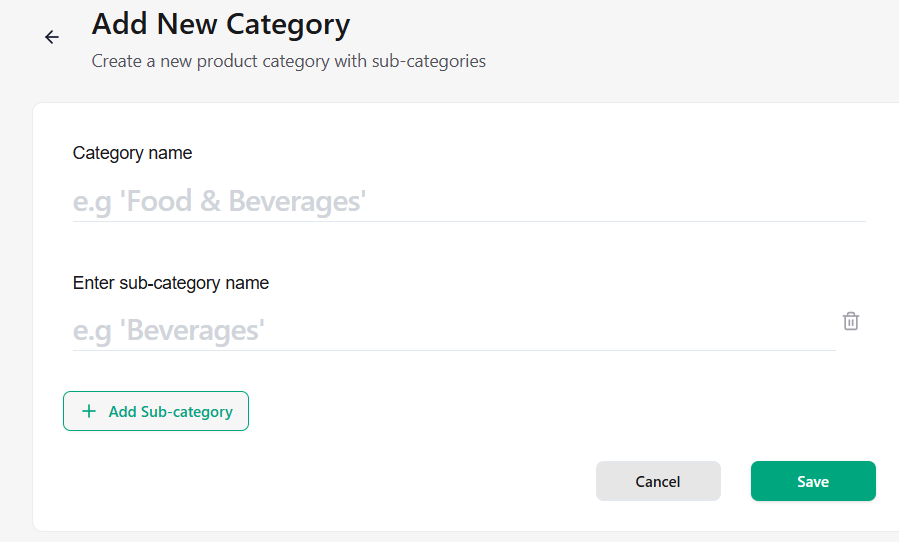This screenshot has height=542, width=899.
Task: Focus the sub-category name input field
Action: pyautogui.click(x=454, y=331)
